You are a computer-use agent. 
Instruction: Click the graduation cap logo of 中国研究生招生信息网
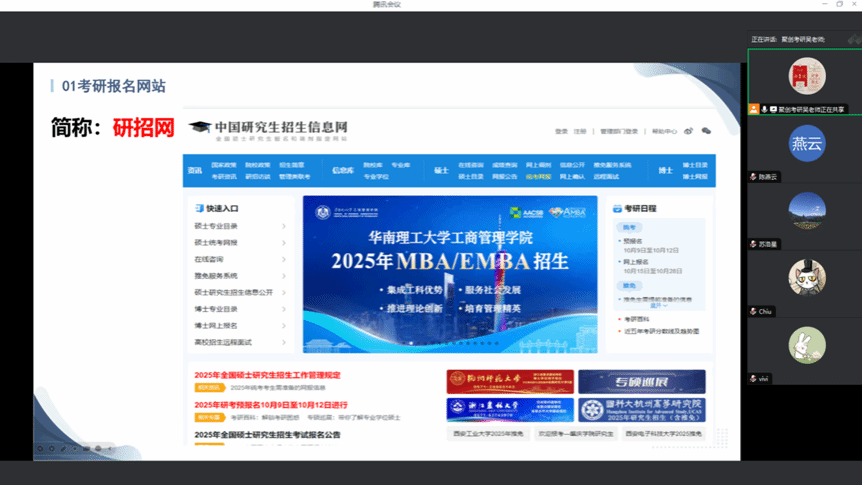[x=200, y=128]
